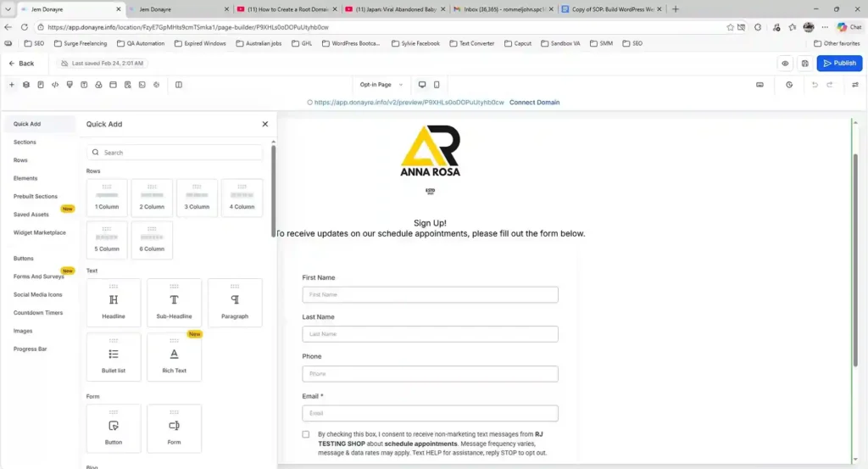The height and width of the screenshot is (469, 868).
Task: Select Countdown Timers in sidebar
Action: [x=38, y=313]
